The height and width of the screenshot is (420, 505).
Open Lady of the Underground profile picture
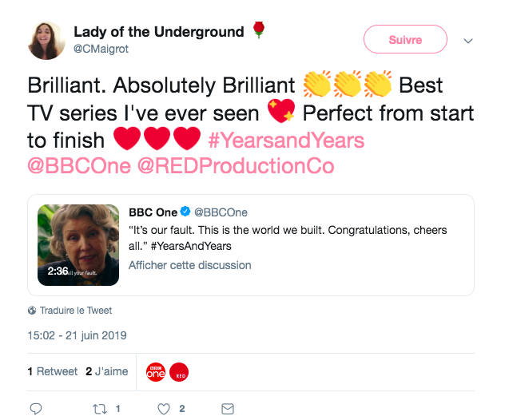click(46, 41)
